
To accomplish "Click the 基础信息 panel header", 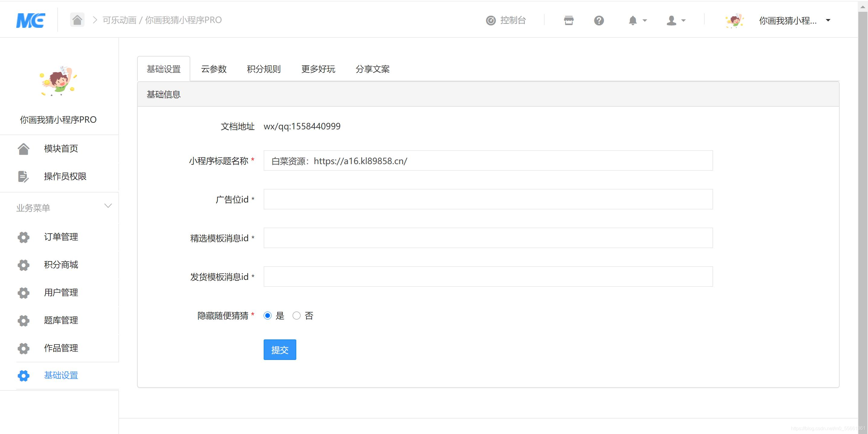I will (x=488, y=94).
